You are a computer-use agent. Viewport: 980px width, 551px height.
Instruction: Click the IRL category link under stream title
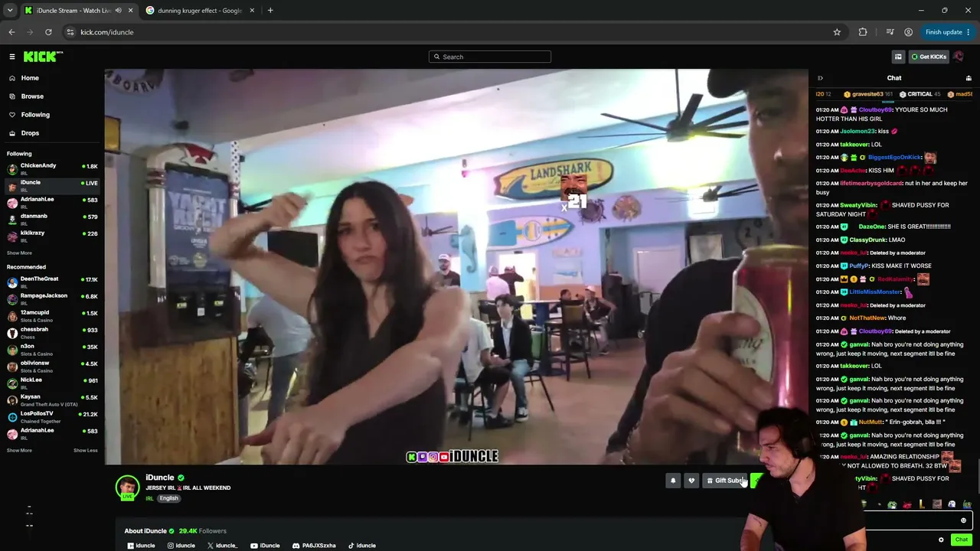coord(149,498)
